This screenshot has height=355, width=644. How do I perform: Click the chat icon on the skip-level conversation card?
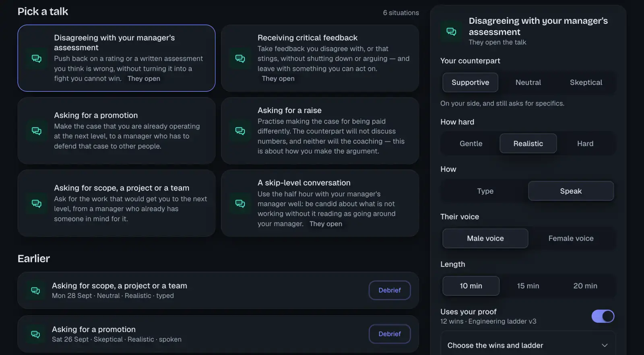click(x=240, y=203)
